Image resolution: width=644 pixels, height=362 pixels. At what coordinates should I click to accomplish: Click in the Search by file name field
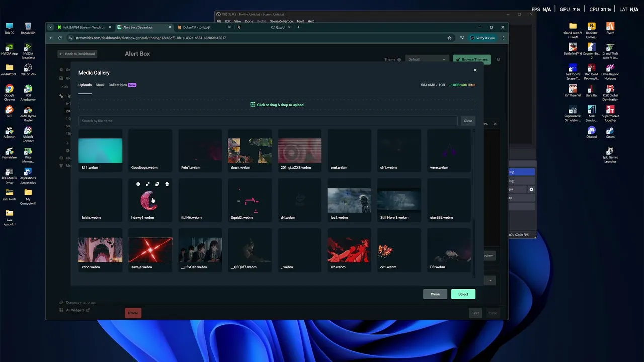pyautogui.click(x=268, y=121)
